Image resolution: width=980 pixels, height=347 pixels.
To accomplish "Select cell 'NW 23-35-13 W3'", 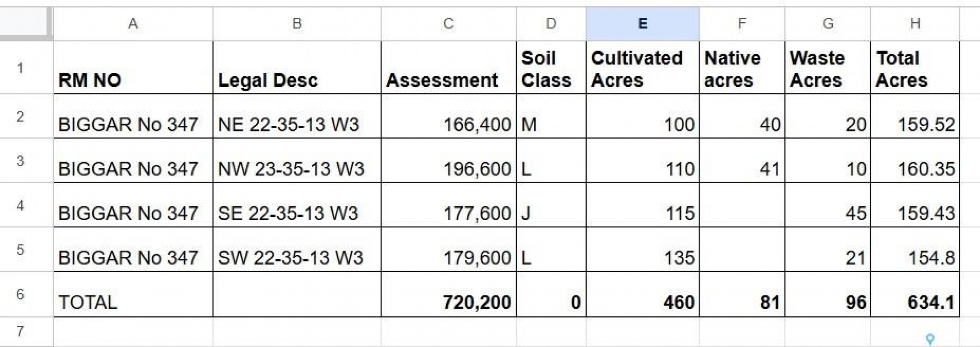I will 297,160.
